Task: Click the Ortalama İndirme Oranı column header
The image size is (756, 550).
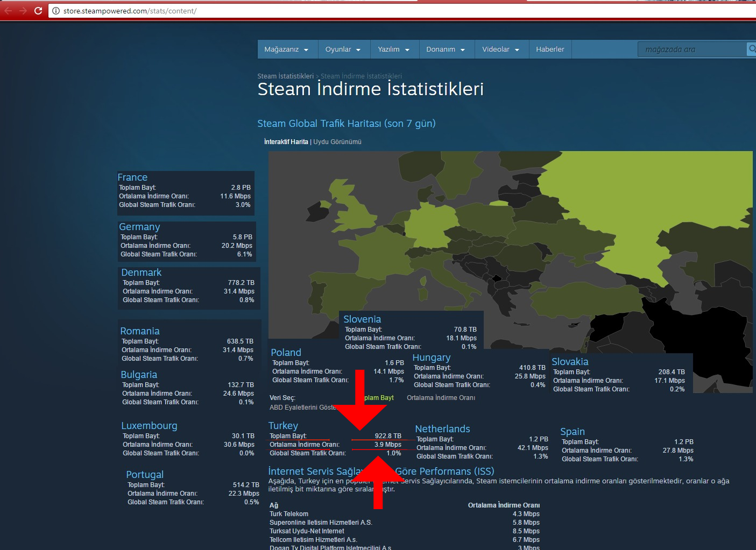Action: (x=504, y=505)
